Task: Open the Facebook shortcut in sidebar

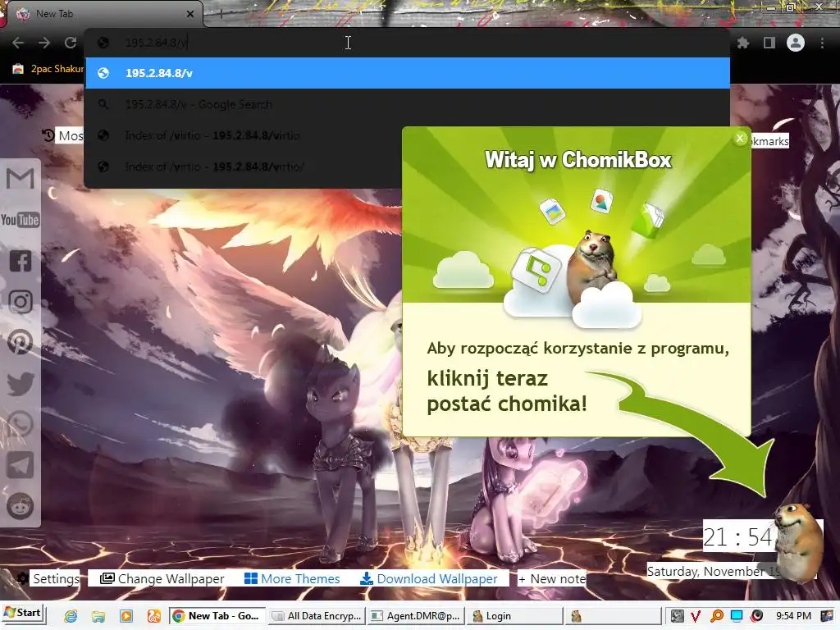Action: pos(21,261)
